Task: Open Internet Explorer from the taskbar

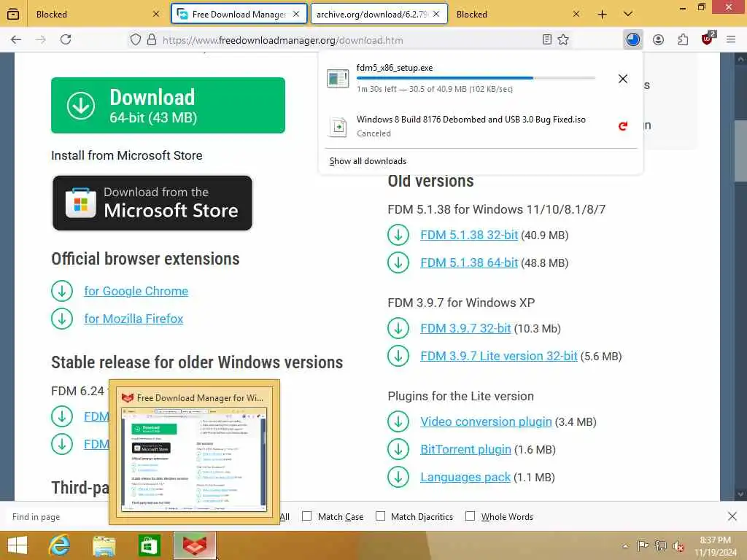Action: click(x=60, y=545)
